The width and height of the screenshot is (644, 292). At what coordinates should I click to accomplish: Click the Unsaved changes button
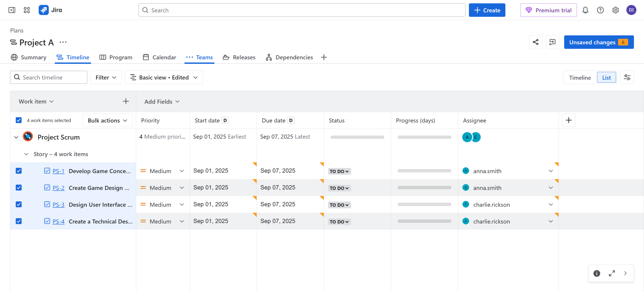598,42
